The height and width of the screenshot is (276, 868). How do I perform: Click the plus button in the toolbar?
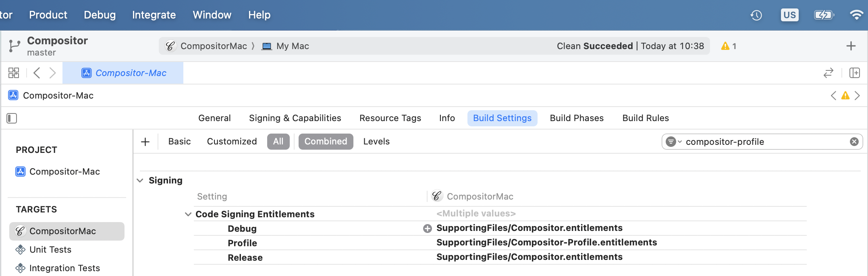click(851, 46)
